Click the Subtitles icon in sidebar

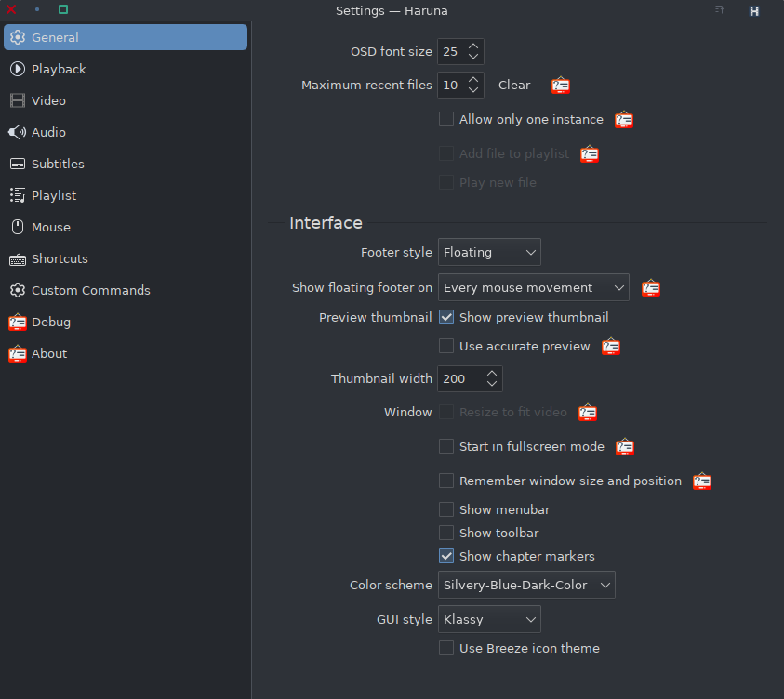tap(17, 164)
